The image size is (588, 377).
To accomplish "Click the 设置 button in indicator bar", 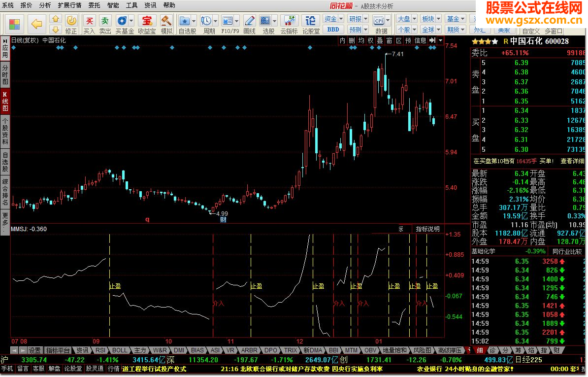I will [x=34, y=351].
